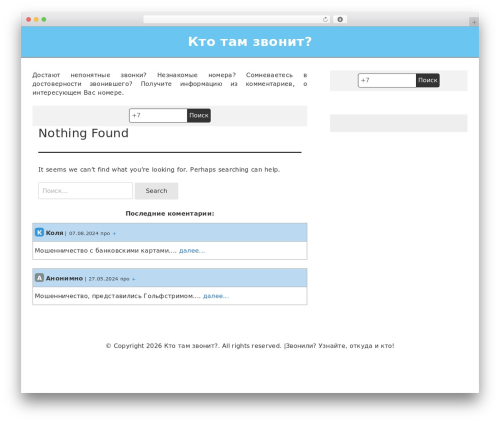
Task: Click the Search button
Action: tap(156, 191)
